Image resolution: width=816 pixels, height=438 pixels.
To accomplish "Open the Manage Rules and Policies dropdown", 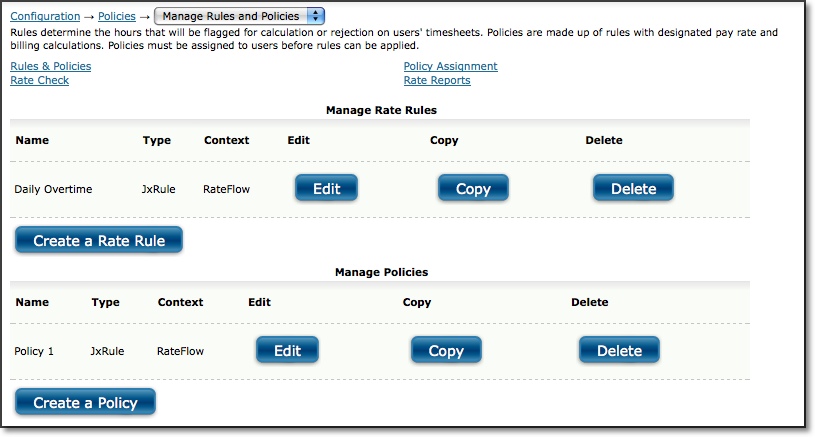I will [x=239, y=16].
